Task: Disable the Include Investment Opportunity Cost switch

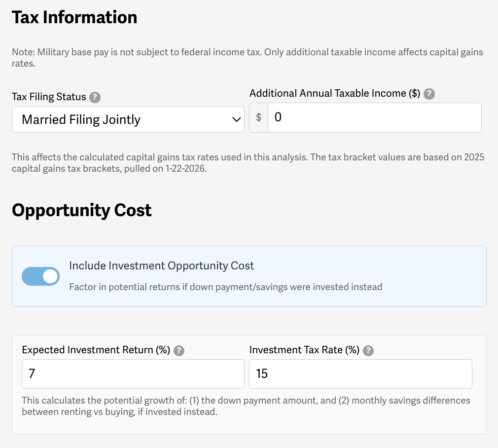Action: pyautogui.click(x=40, y=276)
